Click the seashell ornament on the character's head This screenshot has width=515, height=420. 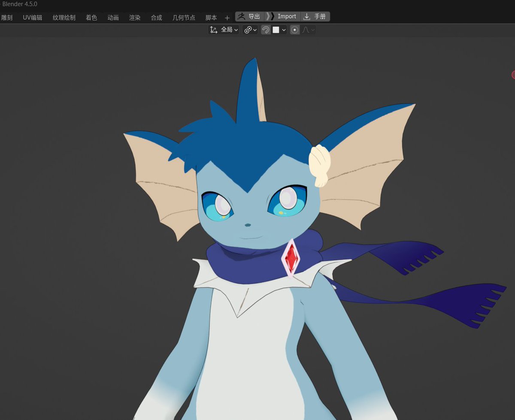320,165
